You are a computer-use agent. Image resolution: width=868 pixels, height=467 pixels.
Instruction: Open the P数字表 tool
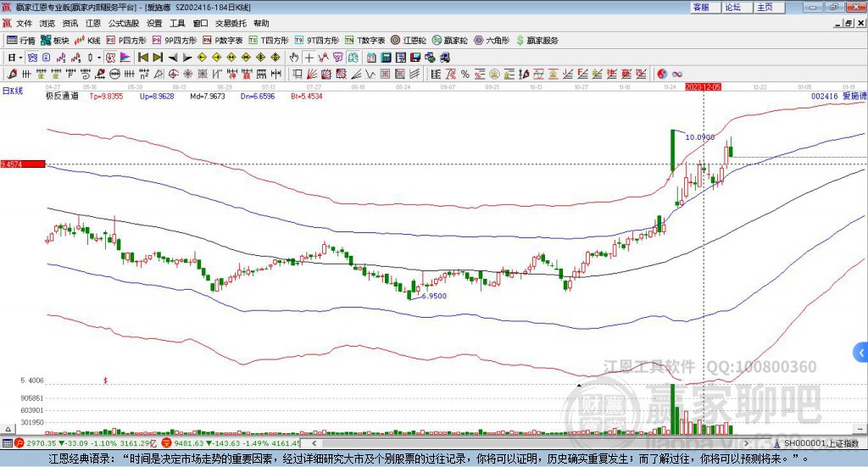[x=223, y=41]
